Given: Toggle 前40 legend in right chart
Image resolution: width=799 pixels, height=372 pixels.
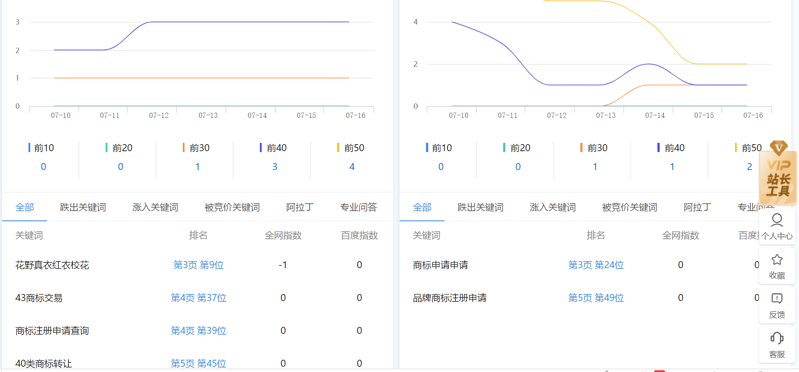Looking at the screenshot, I should 672,148.
